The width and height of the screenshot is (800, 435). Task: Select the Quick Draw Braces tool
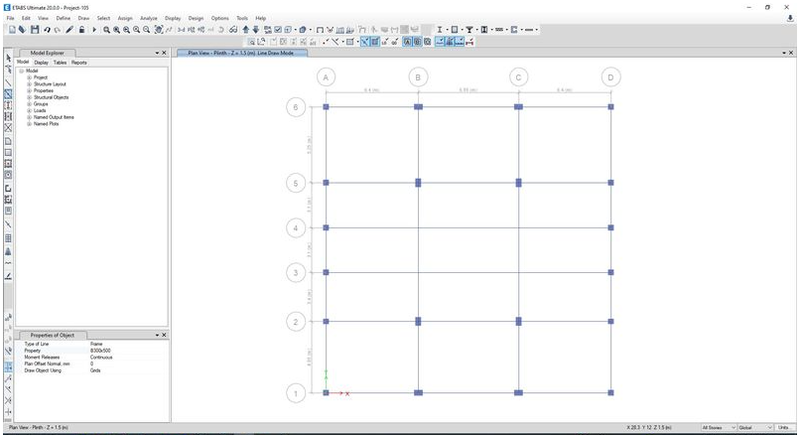(x=8, y=127)
